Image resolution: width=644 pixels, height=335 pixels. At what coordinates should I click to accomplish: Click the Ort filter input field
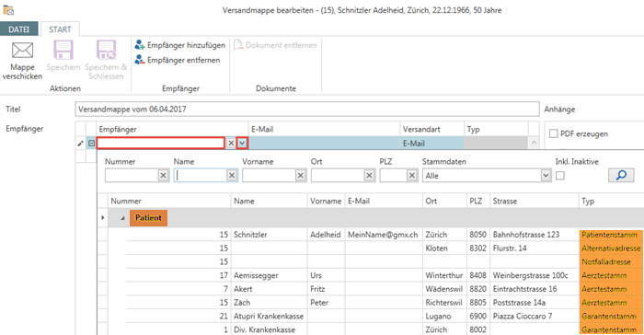coord(338,176)
